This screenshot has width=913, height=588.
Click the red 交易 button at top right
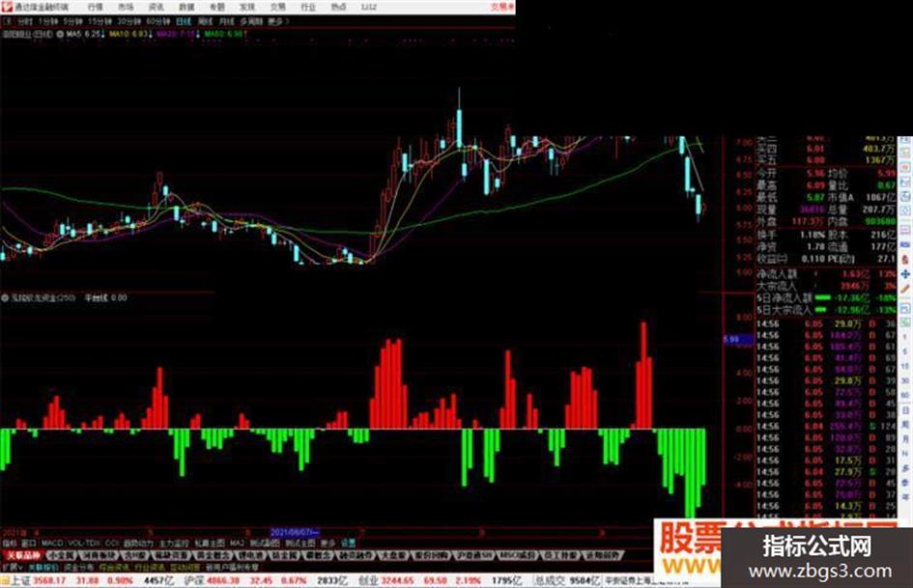(x=502, y=7)
